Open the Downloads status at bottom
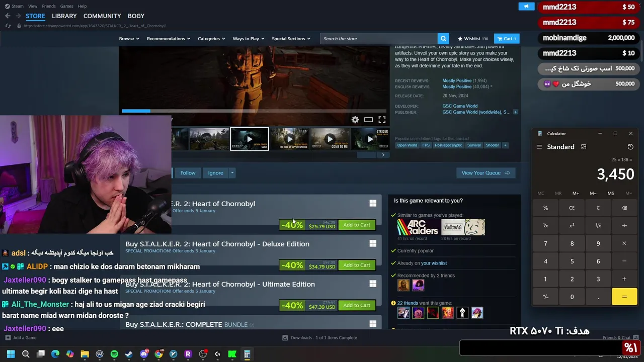644x362 pixels. tap(319, 338)
